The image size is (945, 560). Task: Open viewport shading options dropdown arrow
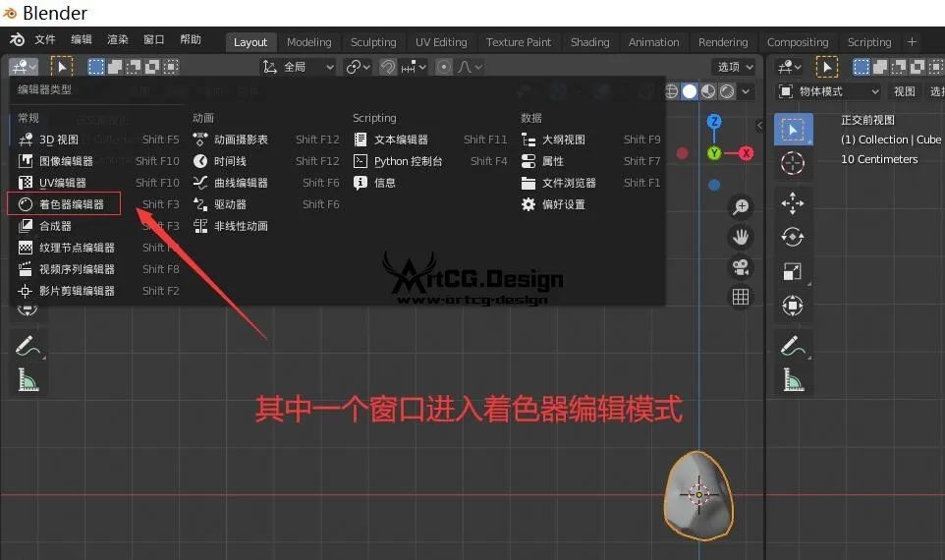click(747, 91)
